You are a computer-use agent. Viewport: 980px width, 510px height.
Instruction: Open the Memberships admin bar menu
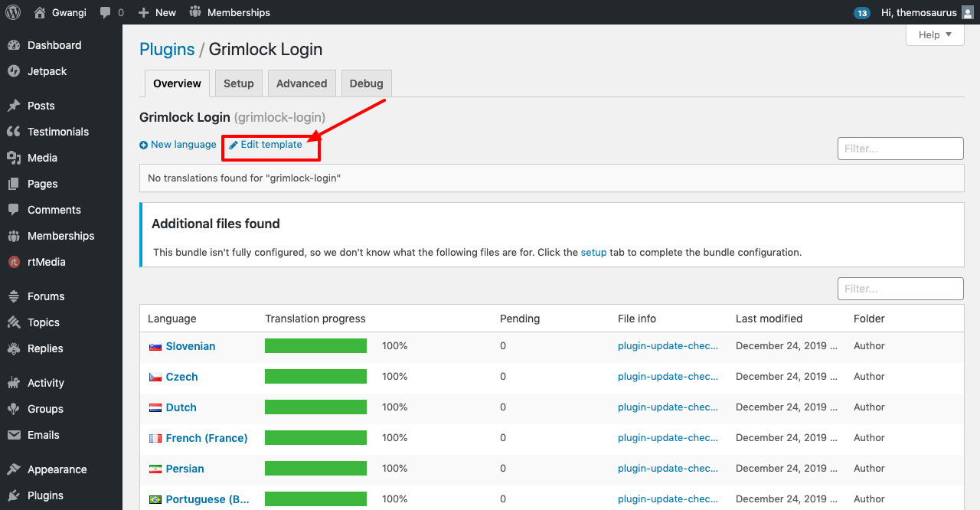click(x=230, y=12)
